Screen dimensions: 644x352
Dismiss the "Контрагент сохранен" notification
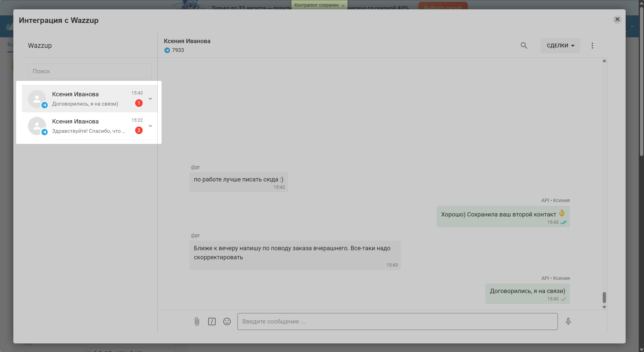pos(343,6)
